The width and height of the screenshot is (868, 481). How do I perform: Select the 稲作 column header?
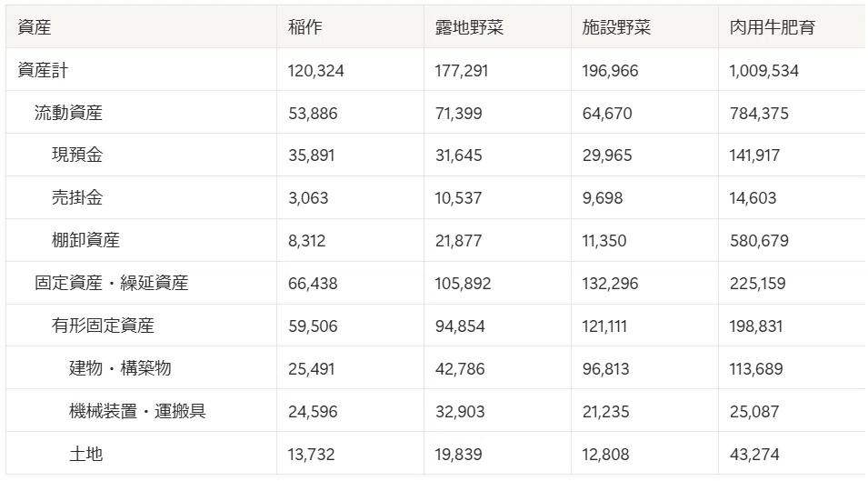pyautogui.click(x=304, y=27)
